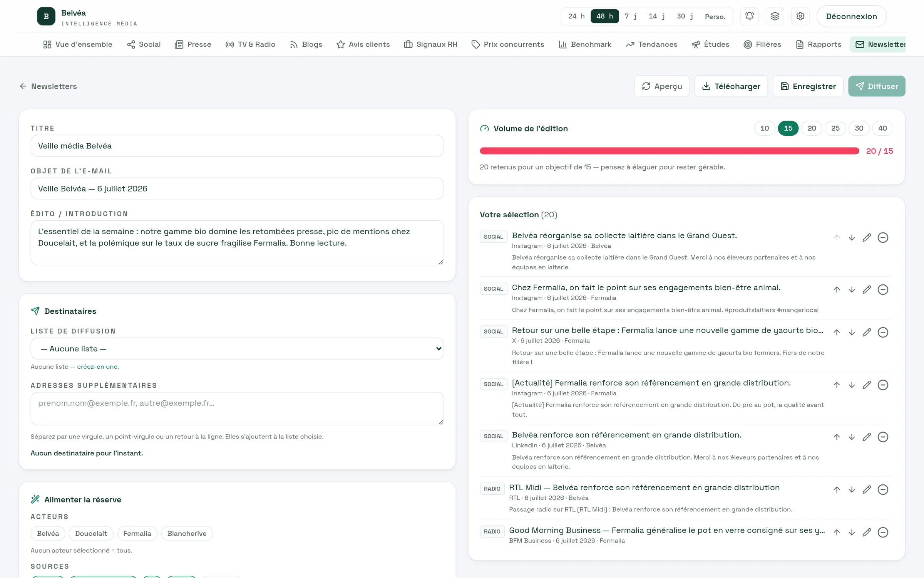Viewport: 924px width, 578px height.
Task: Click the Titre input field
Action: [x=237, y=146]
